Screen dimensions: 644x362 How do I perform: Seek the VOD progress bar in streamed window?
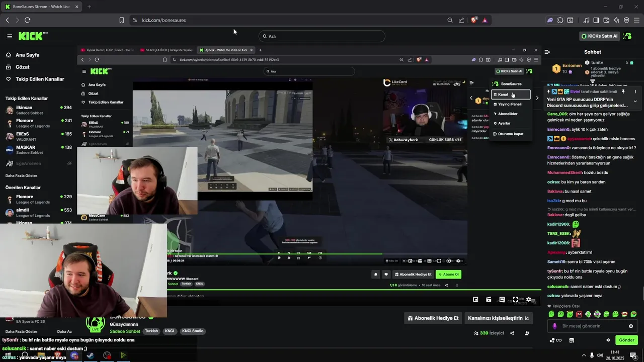tap(317, 254)
